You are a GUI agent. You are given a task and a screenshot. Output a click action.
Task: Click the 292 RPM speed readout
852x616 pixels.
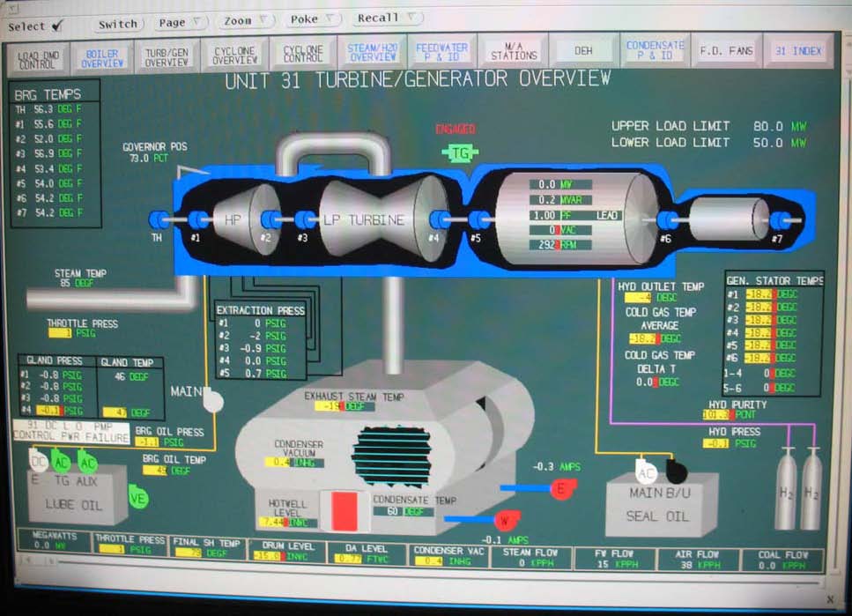point(560,245)
